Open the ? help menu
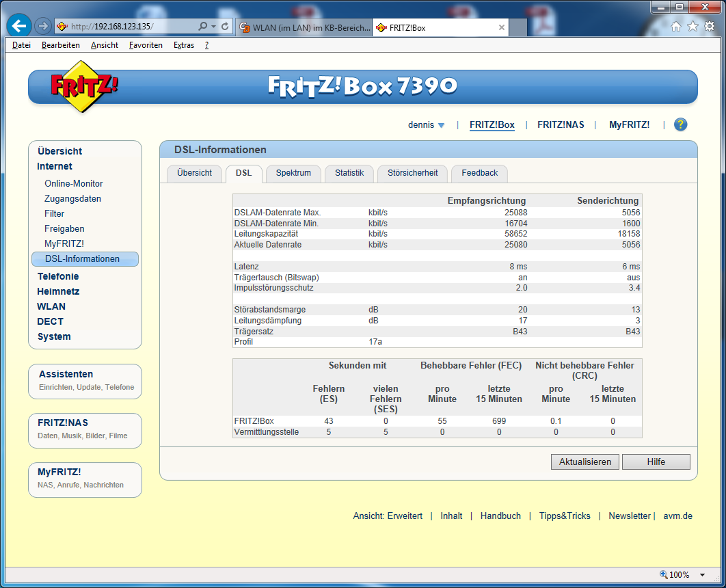 [206, 45]
